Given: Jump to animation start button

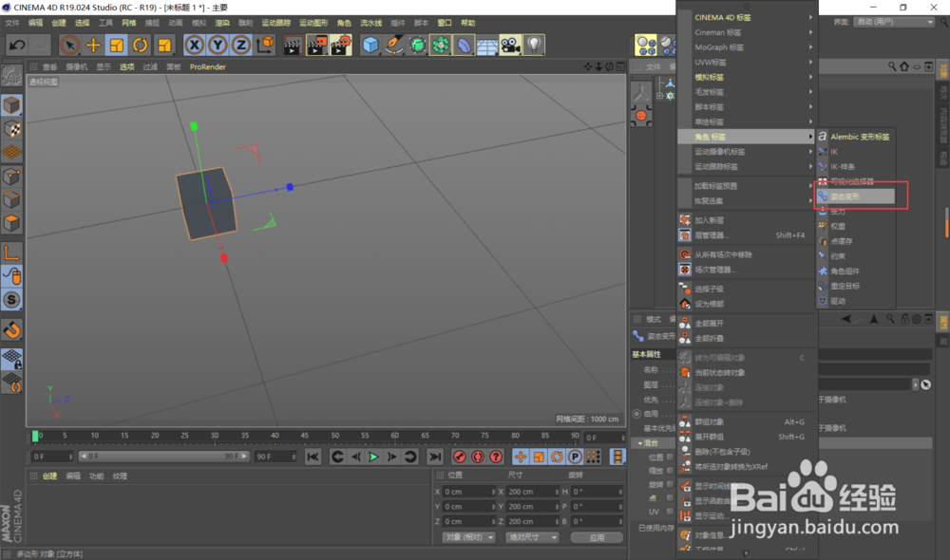Looking at the screenshot, I should pyautogui.click(x=313, y=457).
